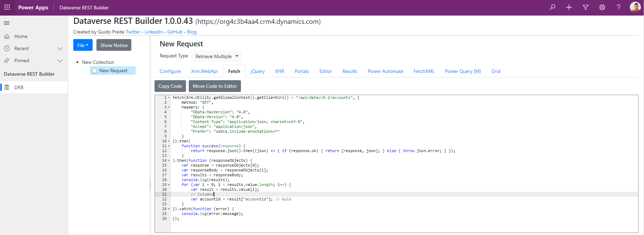Select New Request in the tree
The height and width of the screenshot is (235, 644).
[x=113, y=70]
